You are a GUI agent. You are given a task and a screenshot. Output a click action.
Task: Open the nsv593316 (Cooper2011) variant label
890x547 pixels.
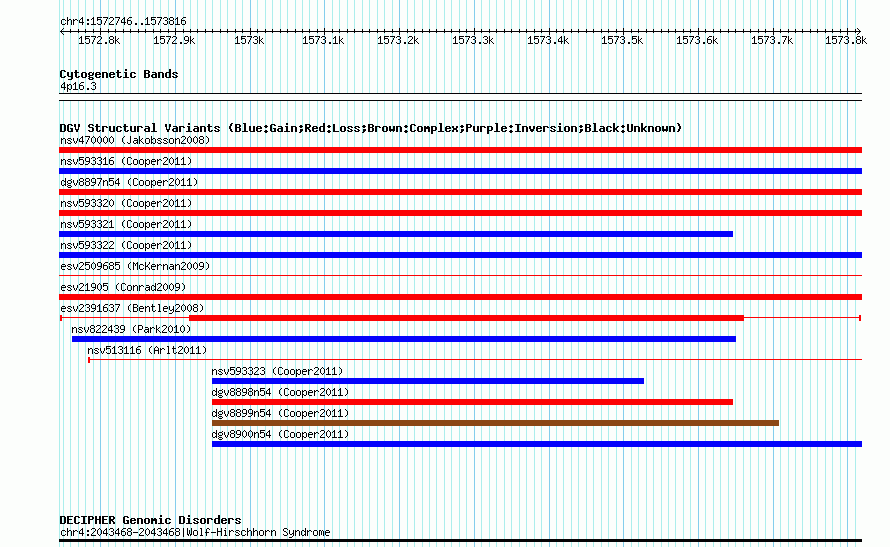126,161
